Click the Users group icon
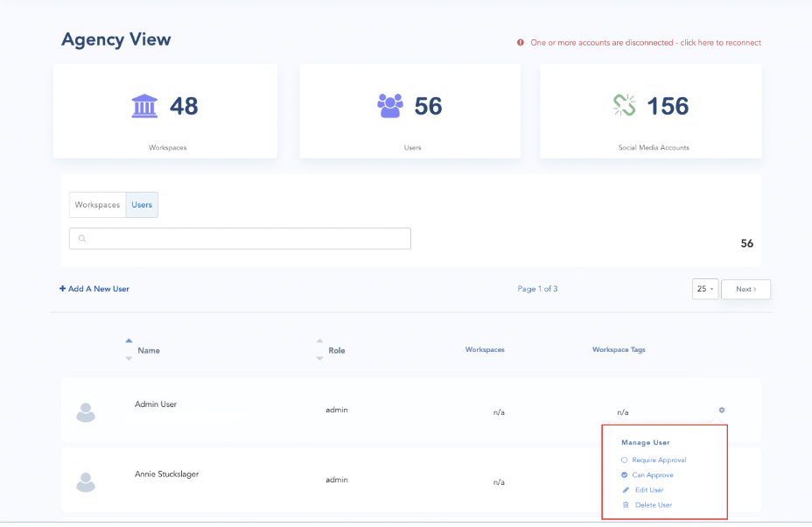Image resolution: width=812 pixels, height=527 pixels. (x=390, y=106)
